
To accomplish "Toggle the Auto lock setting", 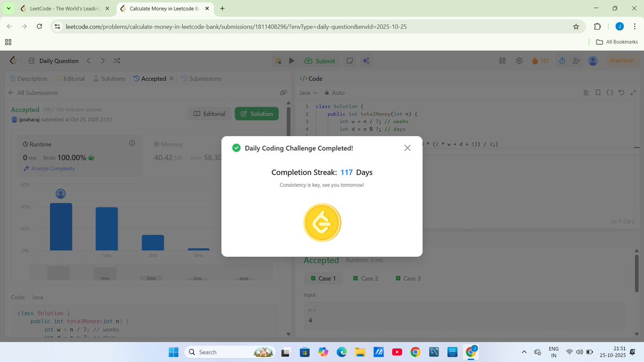I will tap(334, 93).
